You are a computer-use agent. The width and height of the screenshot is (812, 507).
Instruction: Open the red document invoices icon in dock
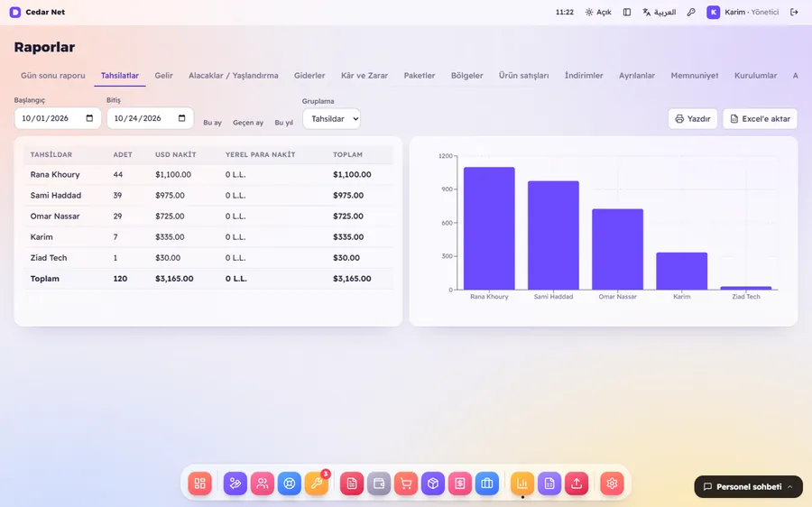pyautogui.click(x=352, y=484)
